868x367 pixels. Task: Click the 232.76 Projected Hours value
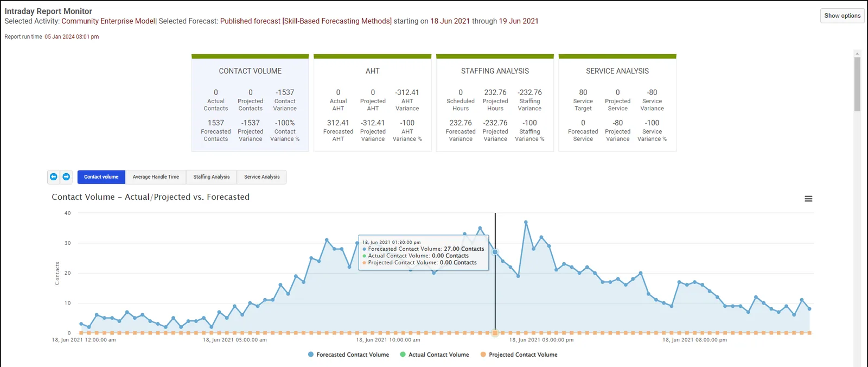[x=495, y=92]
